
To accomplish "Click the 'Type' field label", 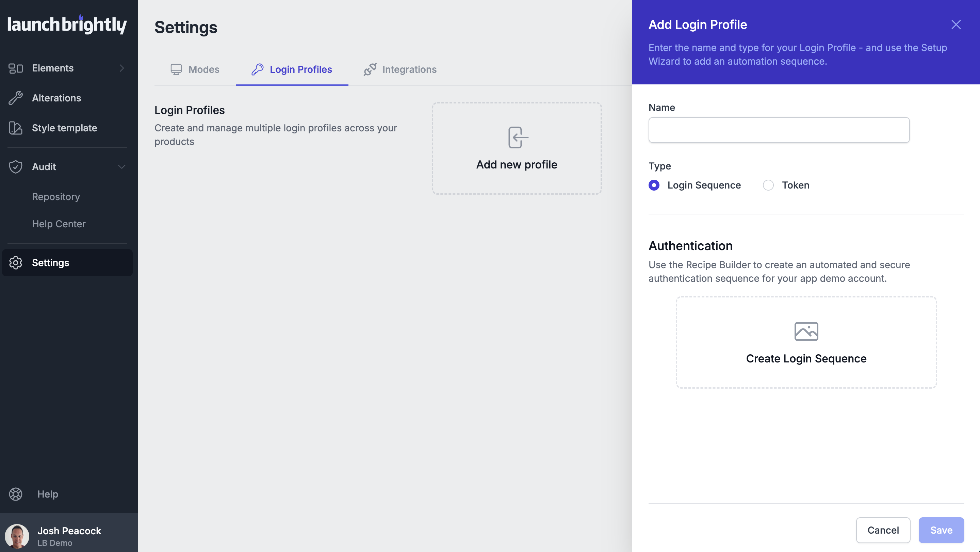I will click(x=660, y=166).
